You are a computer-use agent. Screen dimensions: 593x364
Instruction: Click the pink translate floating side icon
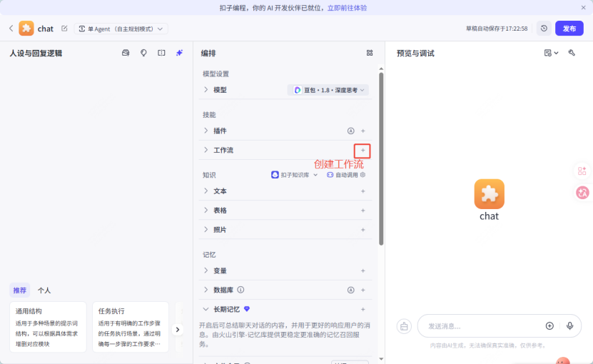pos(582,193)
